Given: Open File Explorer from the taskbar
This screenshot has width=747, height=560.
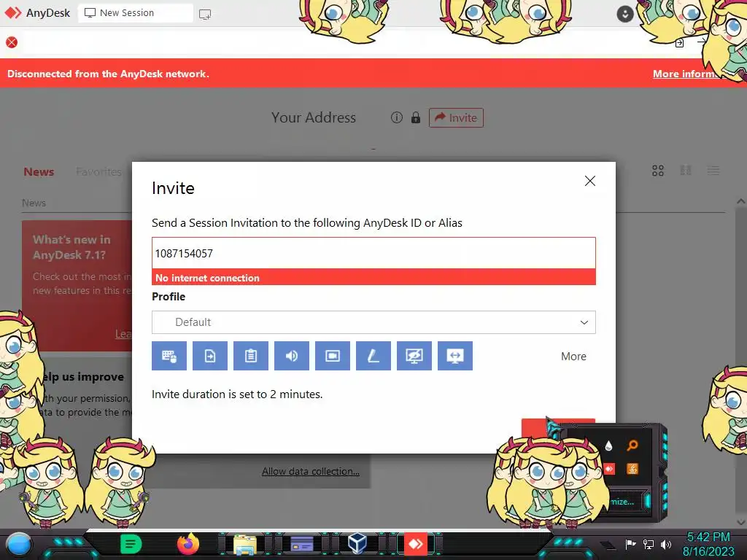Looking at the screenshot, I should pyautogui.click(x=245, y=544).
